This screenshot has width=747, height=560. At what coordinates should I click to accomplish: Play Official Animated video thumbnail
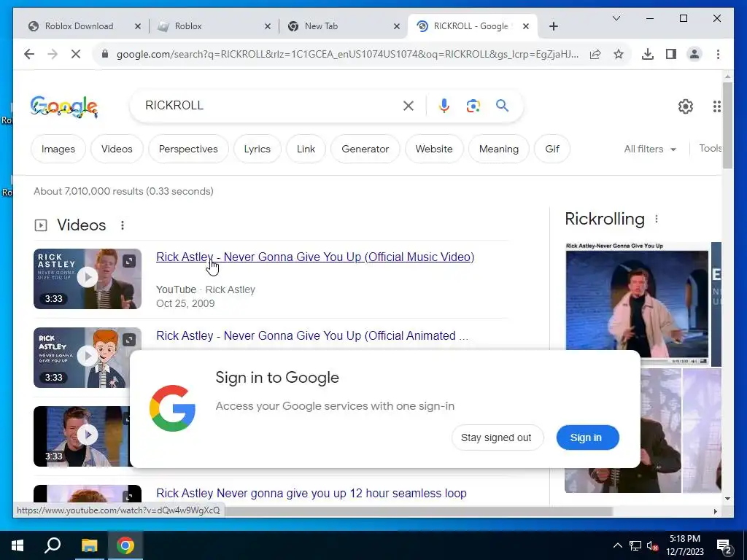pos(88,357)
